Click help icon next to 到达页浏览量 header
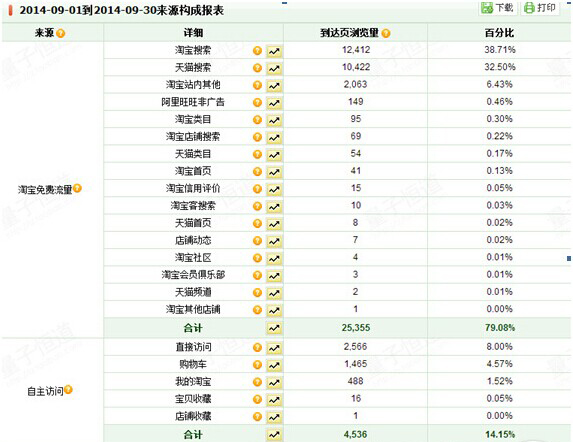Viewport: 573px width, 442px height. point(386,33)
